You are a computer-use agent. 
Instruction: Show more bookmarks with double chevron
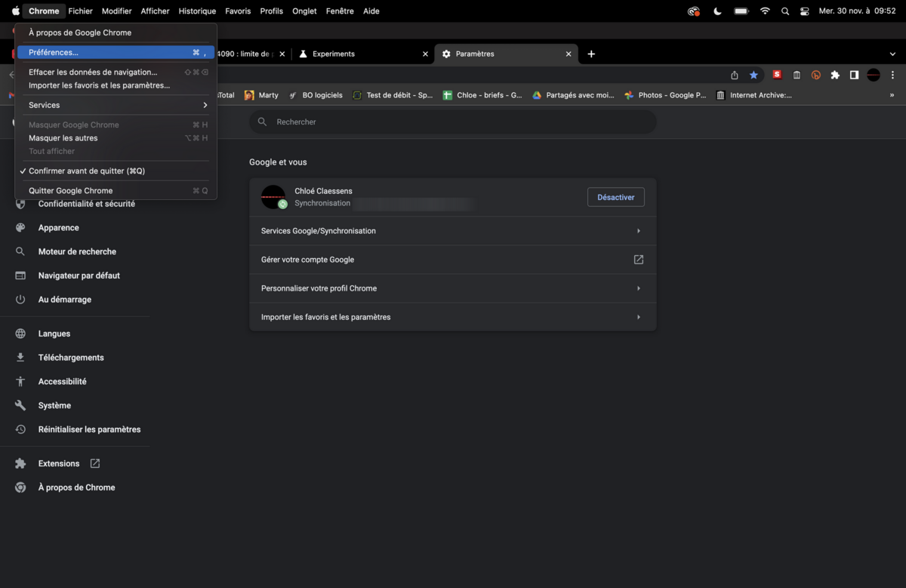tap(892, 95)
